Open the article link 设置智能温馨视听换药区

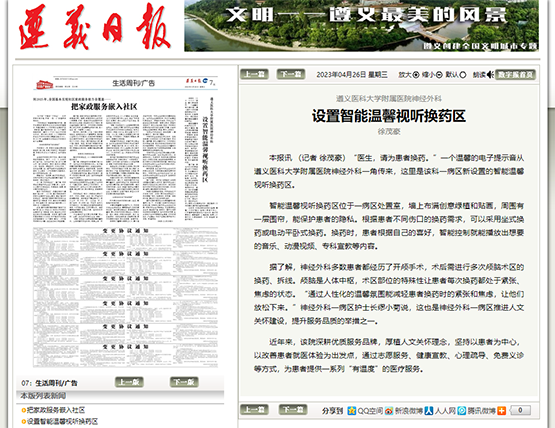click(x=62, y=421)
